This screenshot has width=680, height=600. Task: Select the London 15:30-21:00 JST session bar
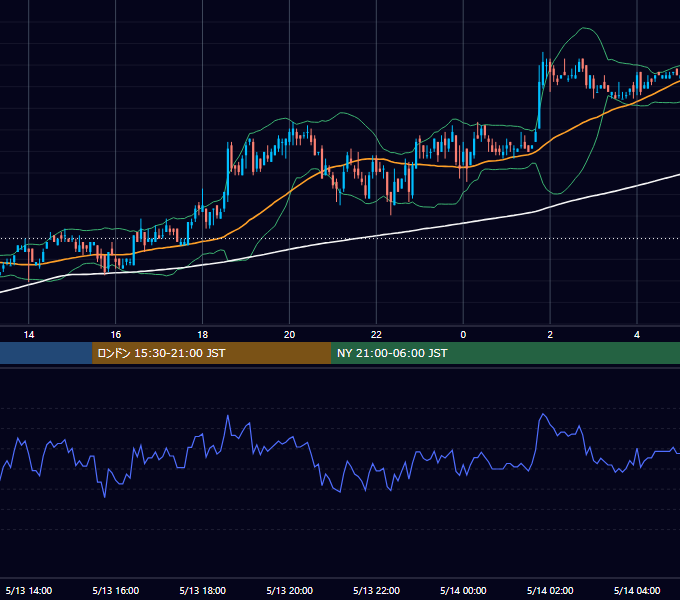click(211, 353)
